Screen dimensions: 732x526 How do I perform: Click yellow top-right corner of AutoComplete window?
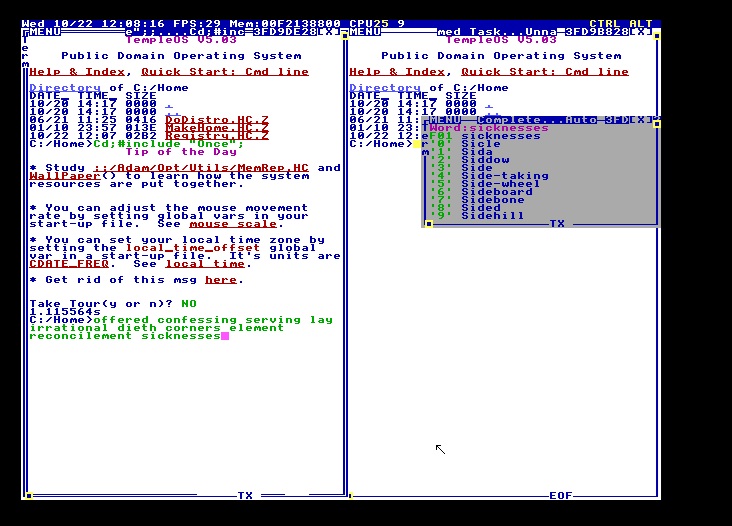(x=656, y=124)
